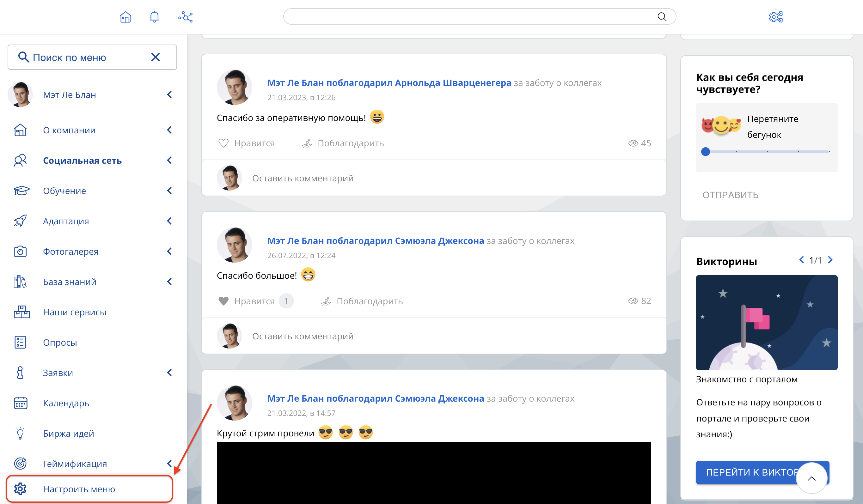
Task: Click the camera icon beside Фотогалерея
Action: click(20, 251)
